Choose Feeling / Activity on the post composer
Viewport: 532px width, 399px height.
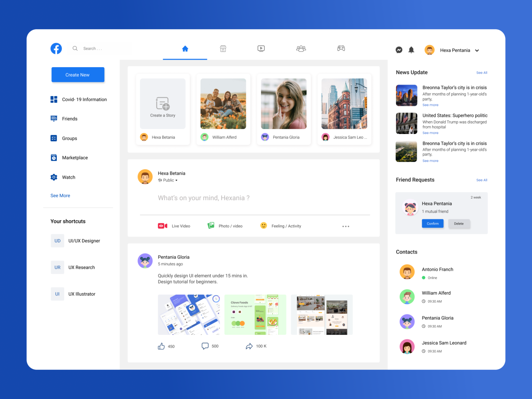(264, 225)
